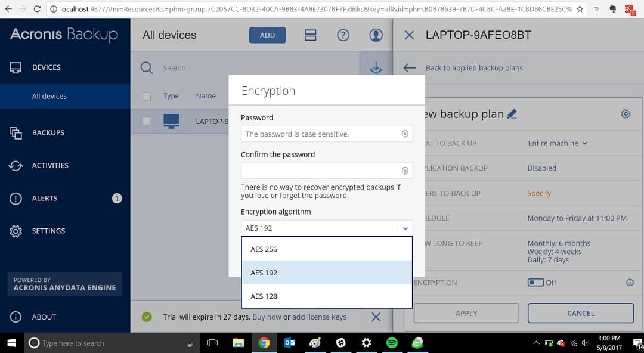Switch the device list view layout icon

[x=311, y=35]
